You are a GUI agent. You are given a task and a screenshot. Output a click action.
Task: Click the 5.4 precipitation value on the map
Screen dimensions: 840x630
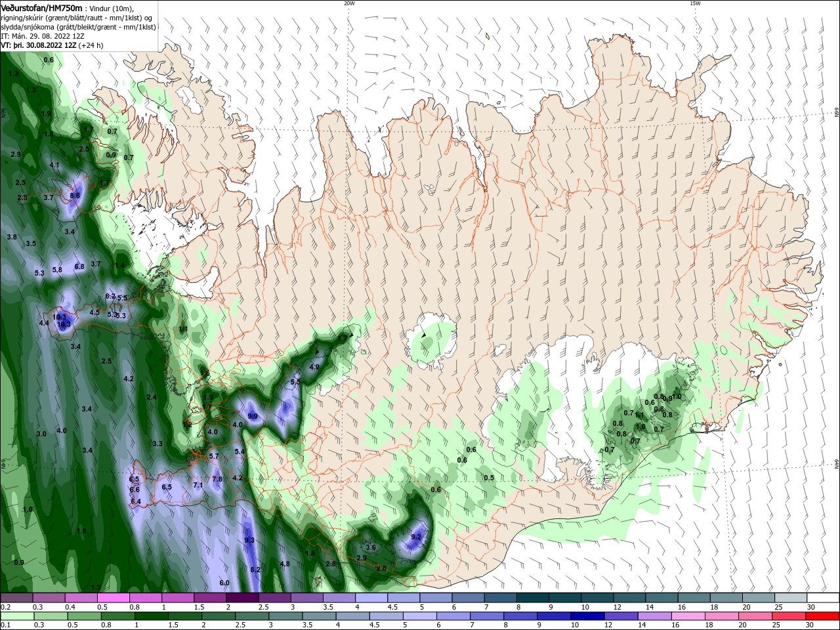point(240,451)
